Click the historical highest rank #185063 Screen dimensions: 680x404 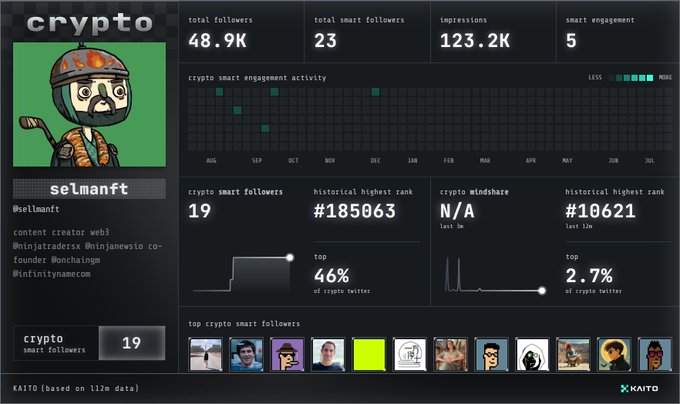[355, 211]
